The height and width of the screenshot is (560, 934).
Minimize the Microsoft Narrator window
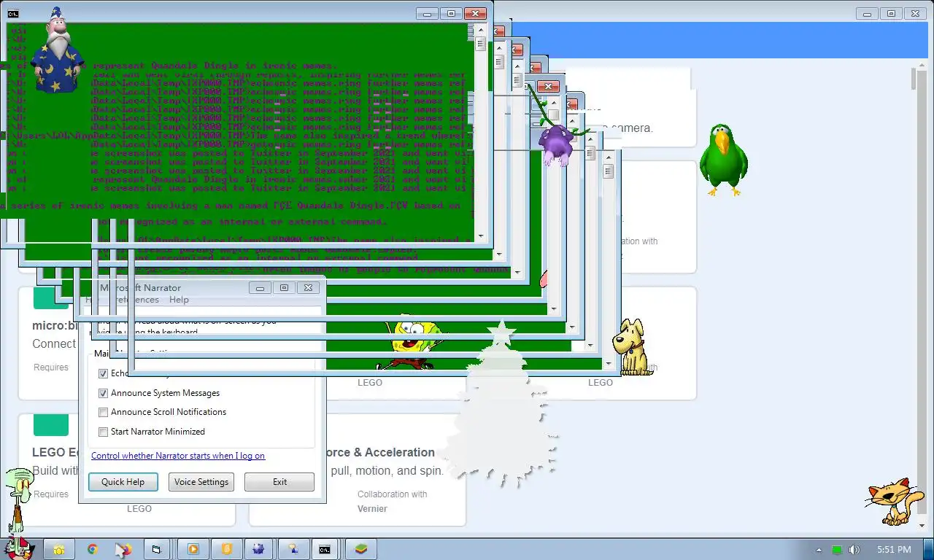pos(260,288)
